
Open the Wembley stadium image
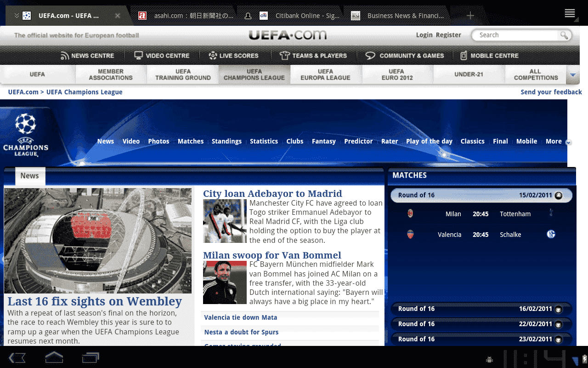(98, 241)
